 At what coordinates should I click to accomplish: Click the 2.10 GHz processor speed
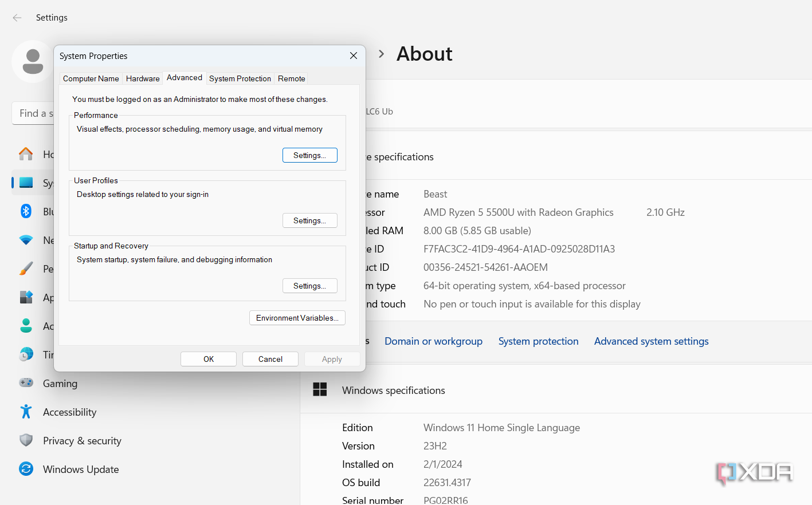(x=665, y=212)
